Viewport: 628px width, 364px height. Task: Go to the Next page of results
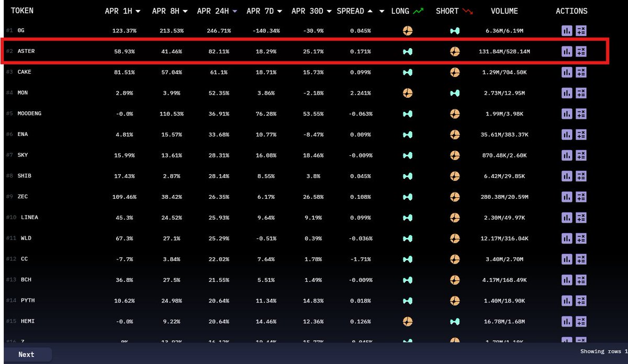tap(26, 355)
